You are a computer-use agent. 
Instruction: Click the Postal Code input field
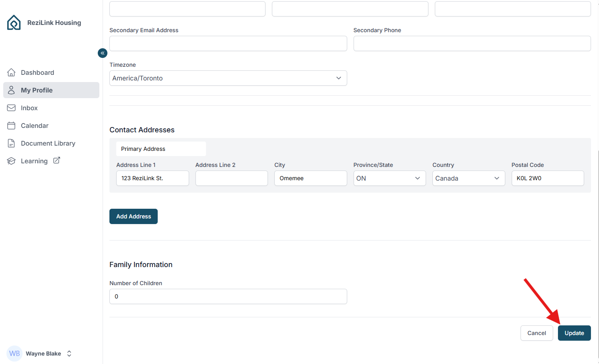(x=547, y=178)
